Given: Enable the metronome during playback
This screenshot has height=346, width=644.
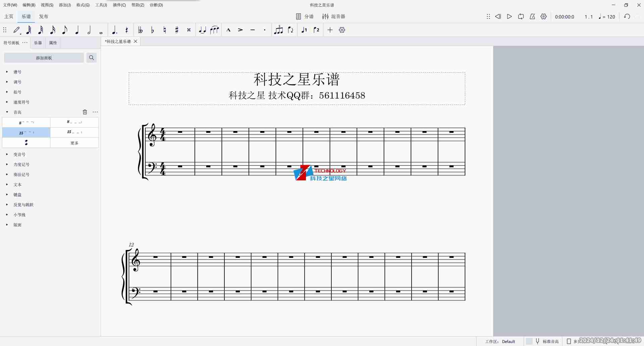Looking at the screenshot, I should point(532,16).
